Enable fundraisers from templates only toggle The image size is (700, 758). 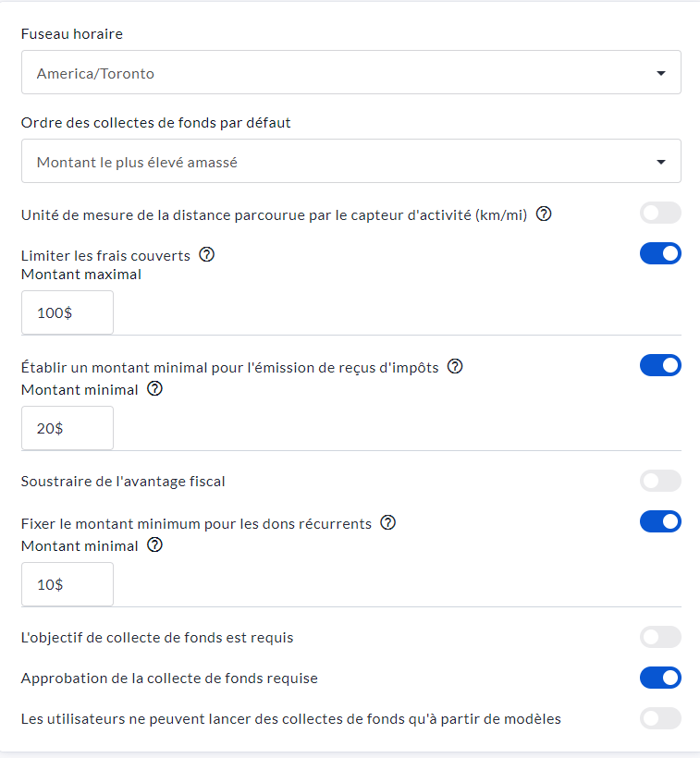[660, 718]
